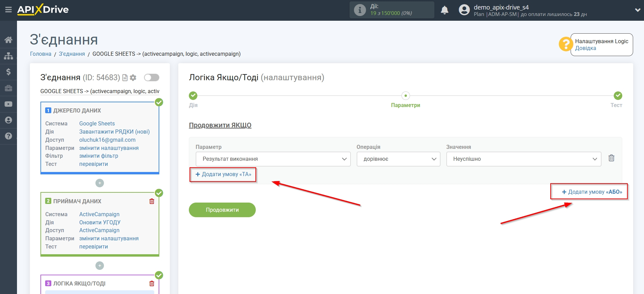The height and width of the screenshot is (294, 644).
Task: Open the connection document icon
Action: click(x=125, y=78)
